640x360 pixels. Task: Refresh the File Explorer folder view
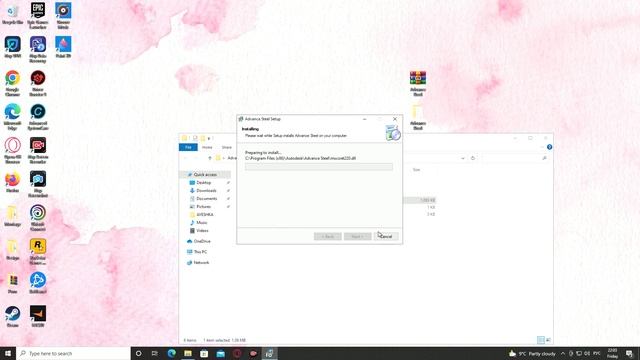(x=473, y=158)
